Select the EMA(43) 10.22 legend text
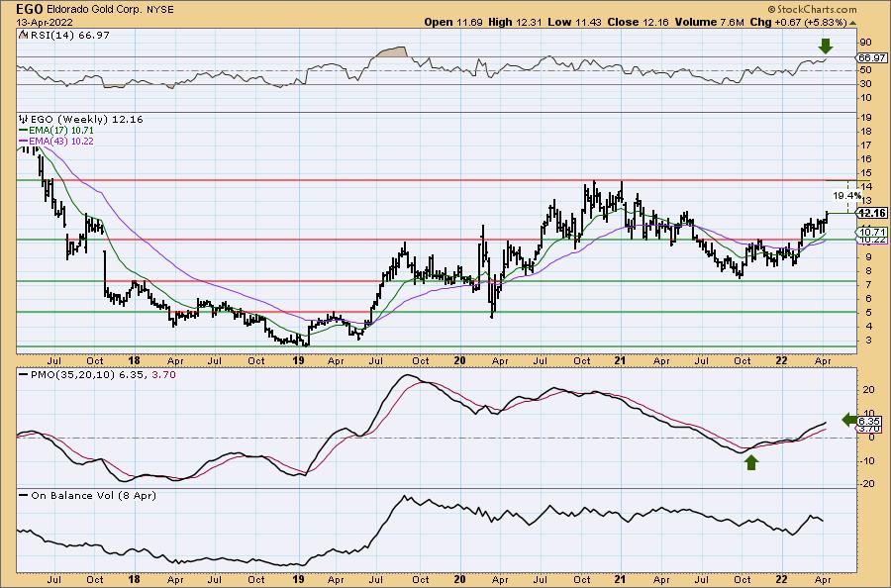Screen dimensions: 891x588 (60, 141)
